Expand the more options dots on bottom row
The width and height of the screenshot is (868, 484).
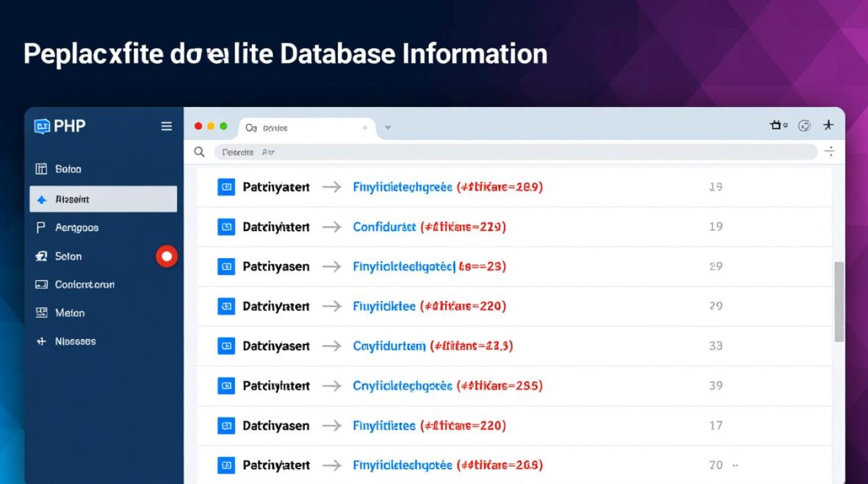[x=734, y=465]
